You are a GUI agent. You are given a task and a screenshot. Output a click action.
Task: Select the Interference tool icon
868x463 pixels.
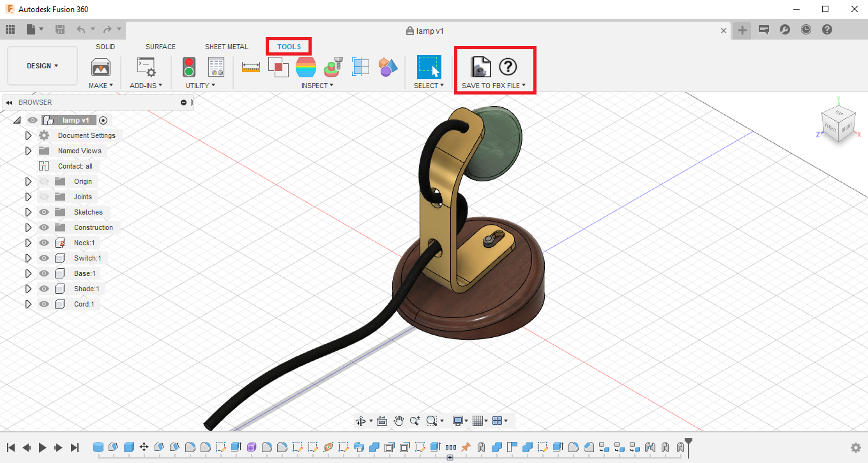pyautogui.click(x=278, y=67)
